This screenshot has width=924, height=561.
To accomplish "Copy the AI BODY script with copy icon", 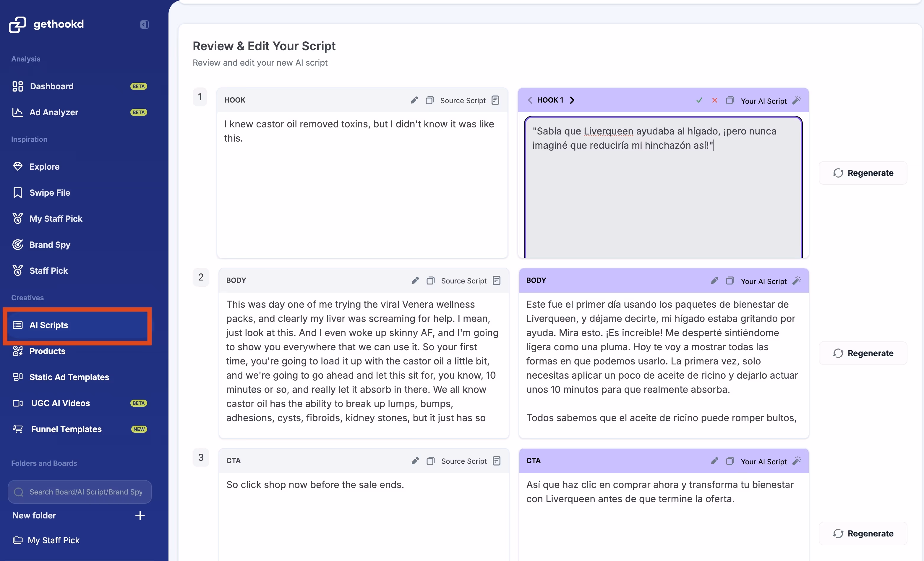I will [x=730, y=280].
